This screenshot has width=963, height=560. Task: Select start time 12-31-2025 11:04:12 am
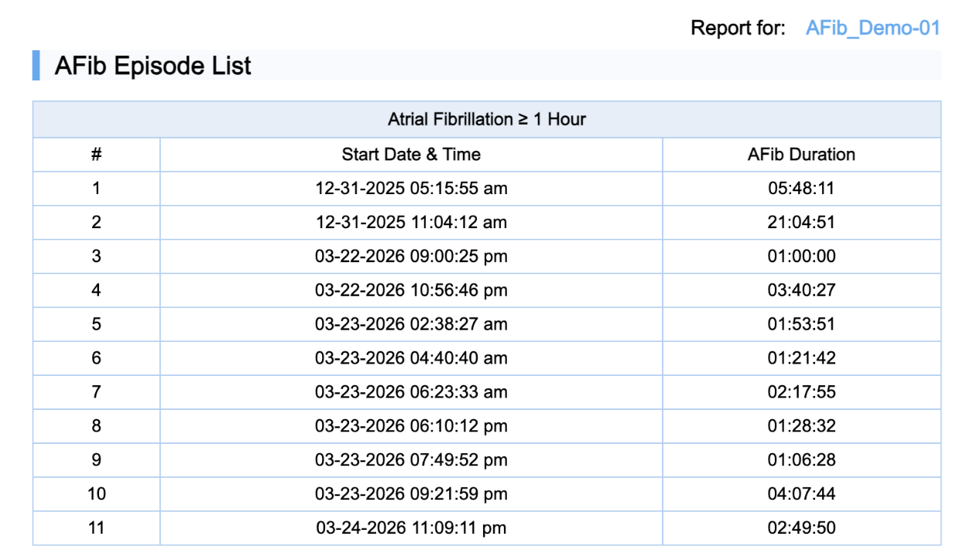[x=411, y=223]
